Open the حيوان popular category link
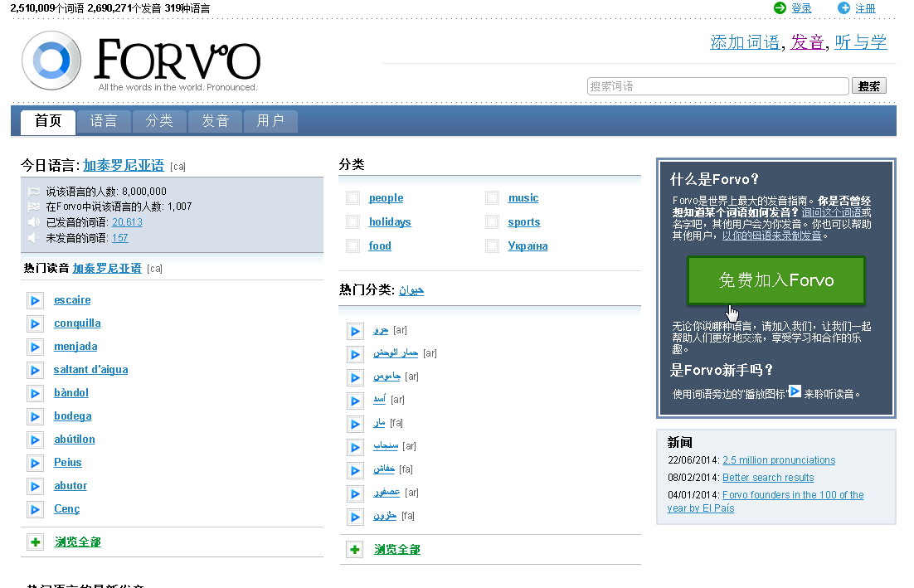The height and width of the screenshot is (588, 914). (411, 289)
